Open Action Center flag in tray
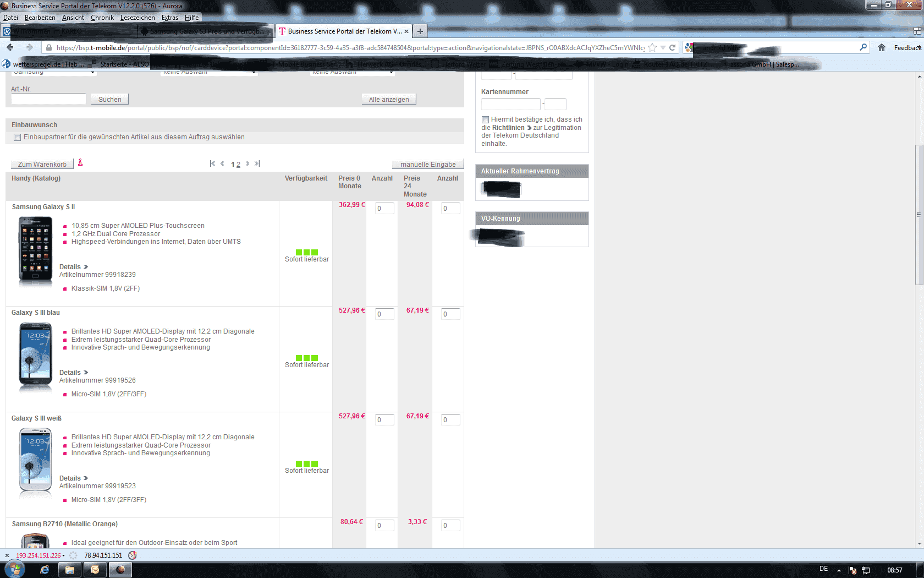Viewport: 924px width, 578px height. coord(853,570)
